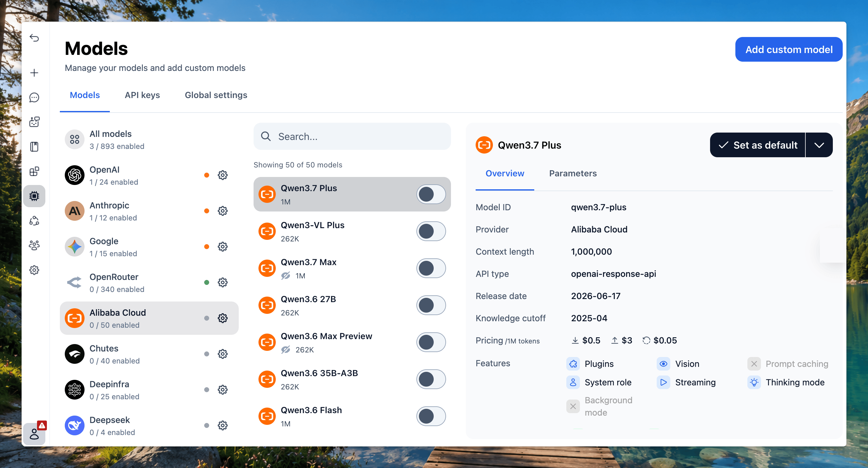
Task: Click the Model ID value qwen3.7-plus
Action: point(598,207)
